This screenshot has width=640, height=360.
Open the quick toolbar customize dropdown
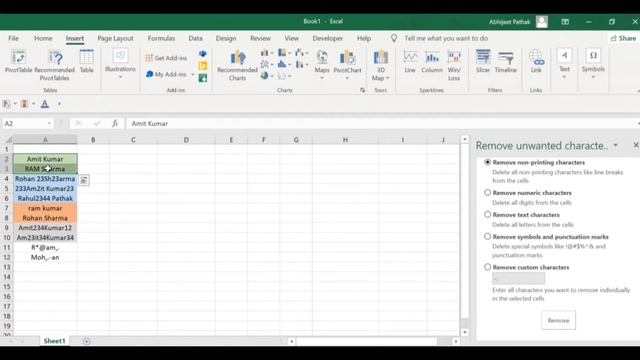pos(59,104)
